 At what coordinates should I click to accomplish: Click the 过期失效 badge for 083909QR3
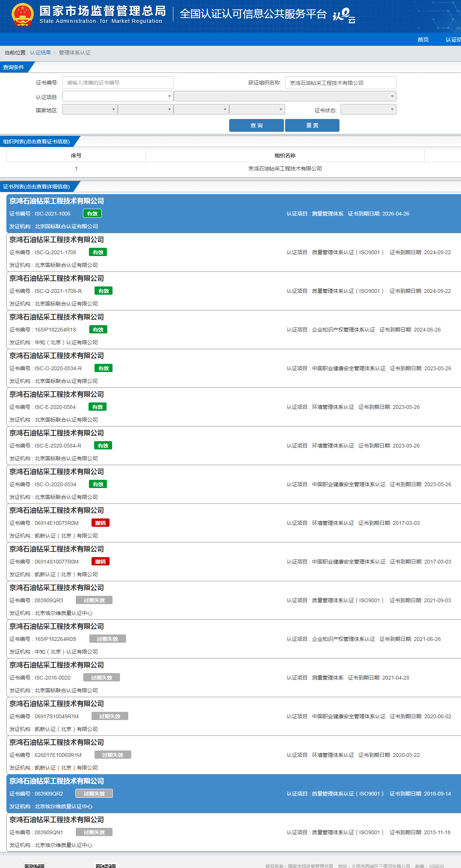click(94, 600)
